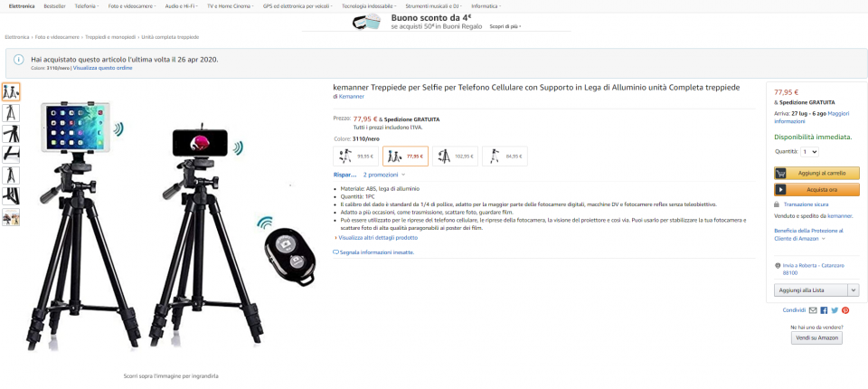Click the info circle icon in purchase notice
This screenshot has width=868, height=389.
pyautogui.click(x=19, y=60)
